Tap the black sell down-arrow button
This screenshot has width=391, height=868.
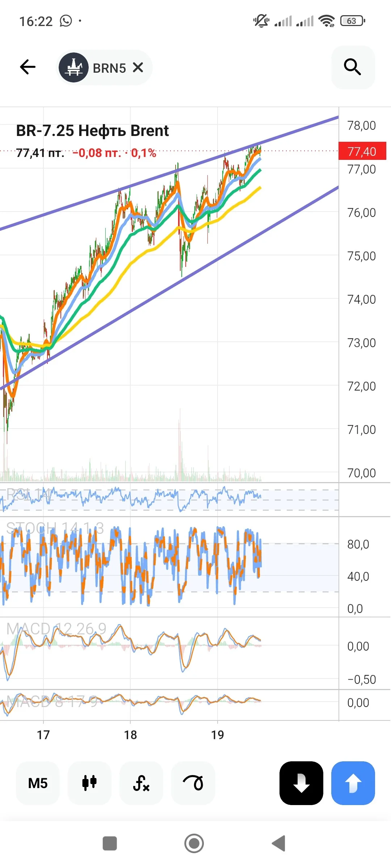pos(301,783)
